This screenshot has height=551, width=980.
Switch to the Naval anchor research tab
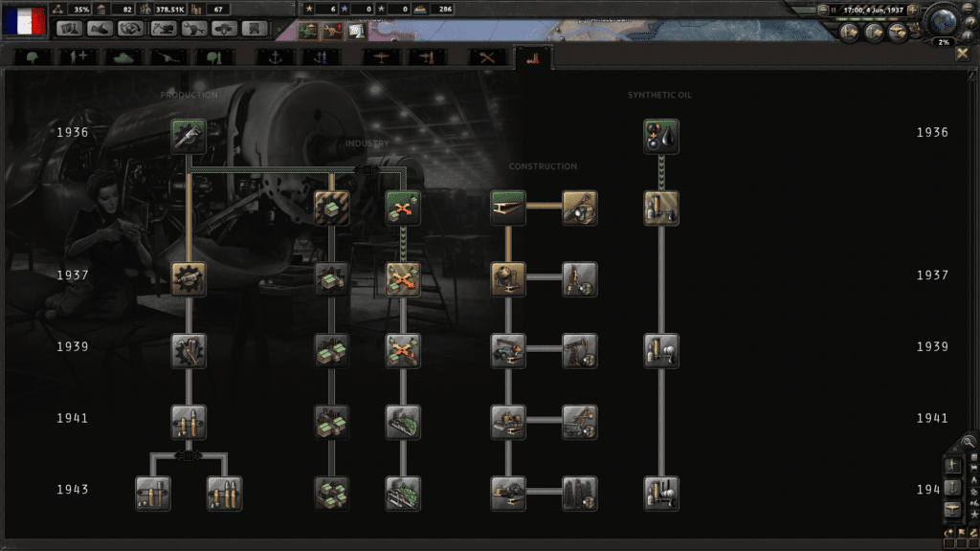[x=275, y=56]
